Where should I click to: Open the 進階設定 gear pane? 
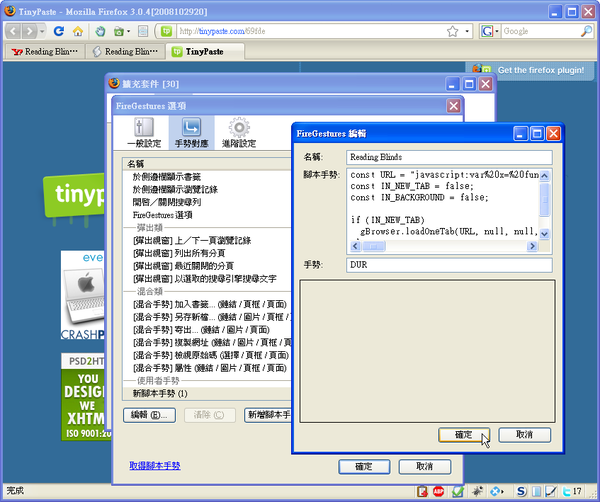(239, 133)
